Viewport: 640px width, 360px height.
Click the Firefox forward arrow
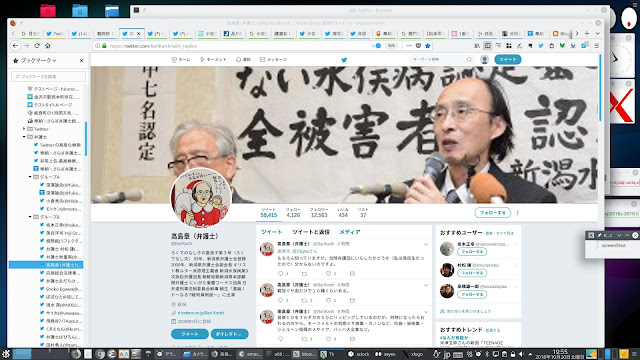(26, 46)
